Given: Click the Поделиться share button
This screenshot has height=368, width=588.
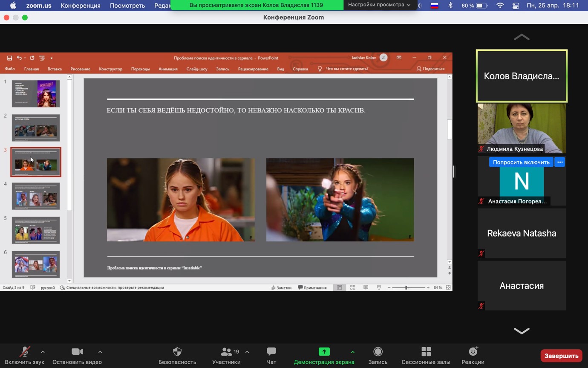Looking at the screenshot, I should [x=430, y=69].
